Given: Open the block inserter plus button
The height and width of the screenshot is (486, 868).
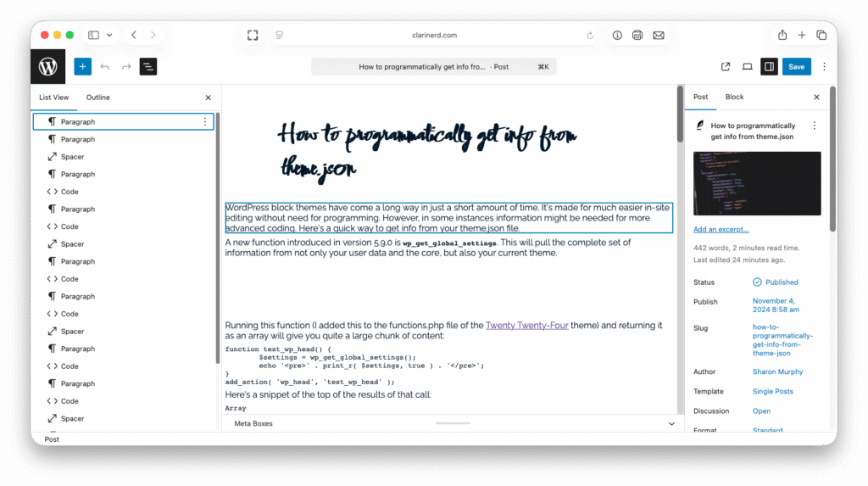Looking at the screenshot, I should [x=82, y=67].
